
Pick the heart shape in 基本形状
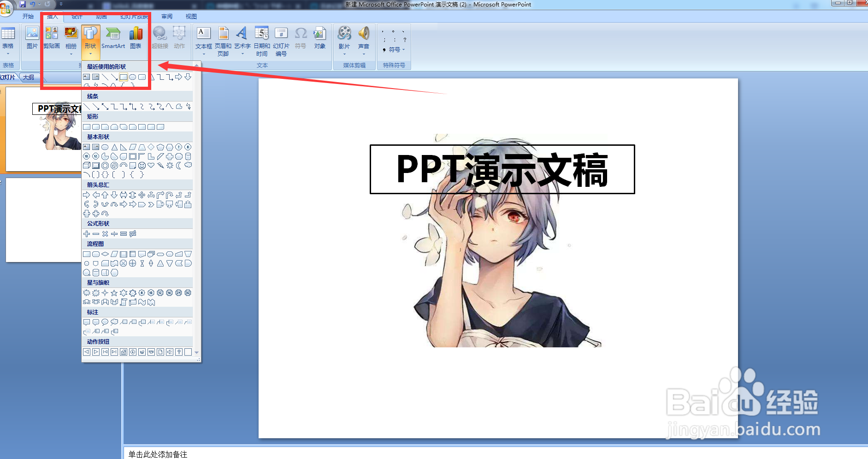coord(151,166)
